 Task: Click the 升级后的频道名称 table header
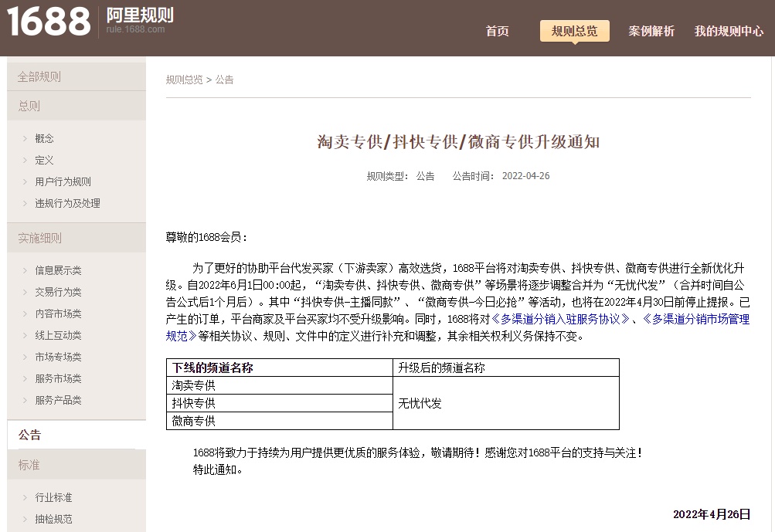tap(506, 368)
